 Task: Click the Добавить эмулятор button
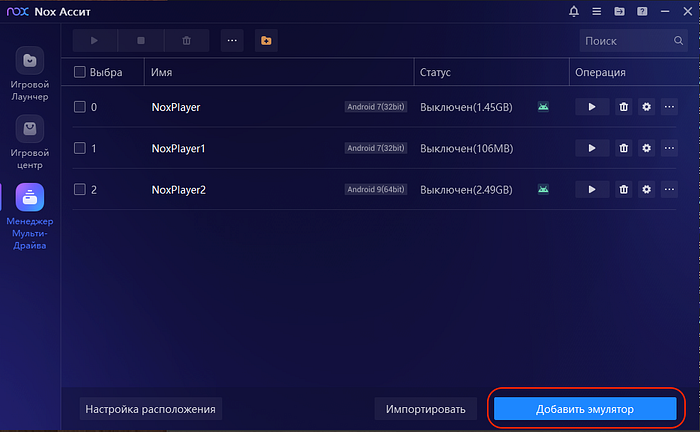tap(585, 409)
